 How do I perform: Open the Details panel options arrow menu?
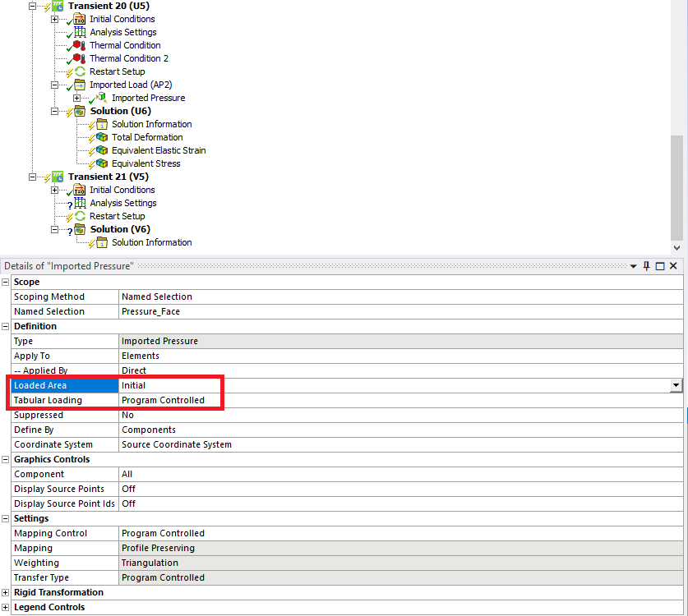click(x=633, y=267)
